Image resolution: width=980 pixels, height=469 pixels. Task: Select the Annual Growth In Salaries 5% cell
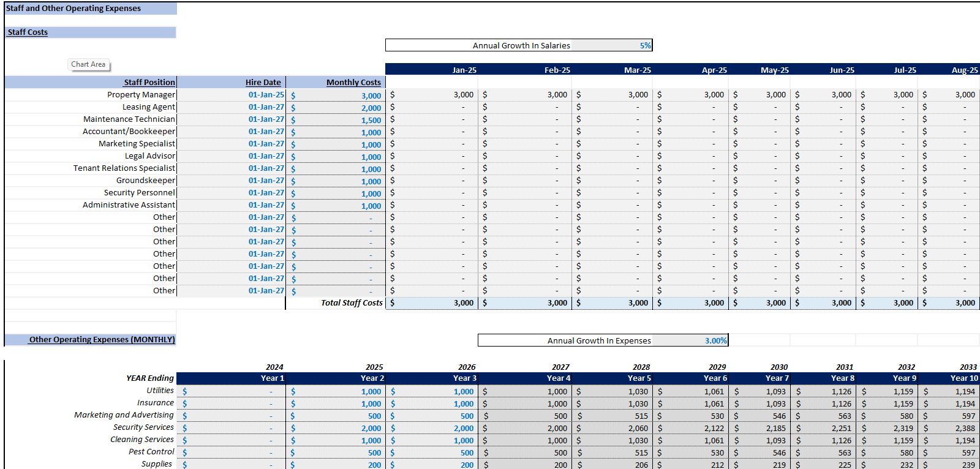(612, 45)
